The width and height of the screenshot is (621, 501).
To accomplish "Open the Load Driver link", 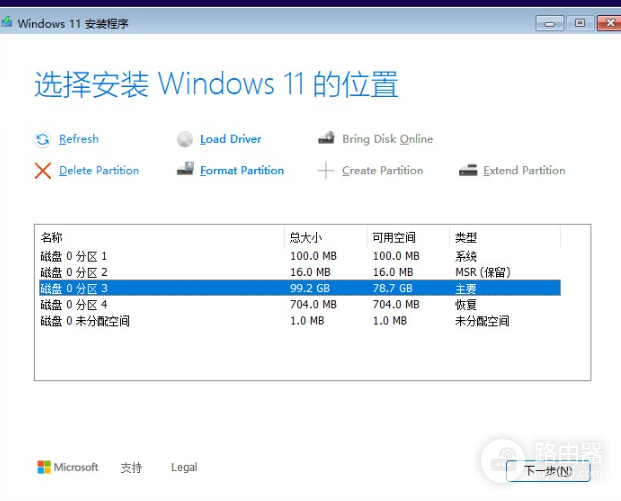I will point(230,139).
